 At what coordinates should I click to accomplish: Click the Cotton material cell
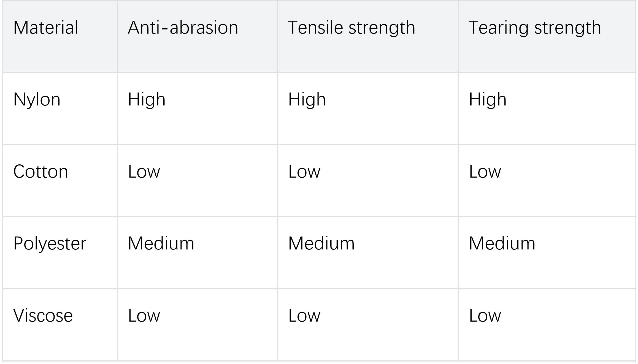point(41,172)
